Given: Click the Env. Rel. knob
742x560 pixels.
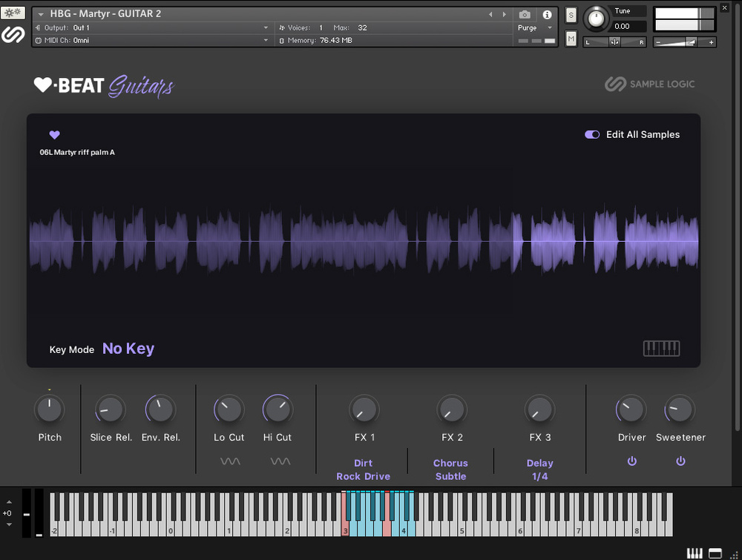Looking at the screenshot, I should pos(160,409).
